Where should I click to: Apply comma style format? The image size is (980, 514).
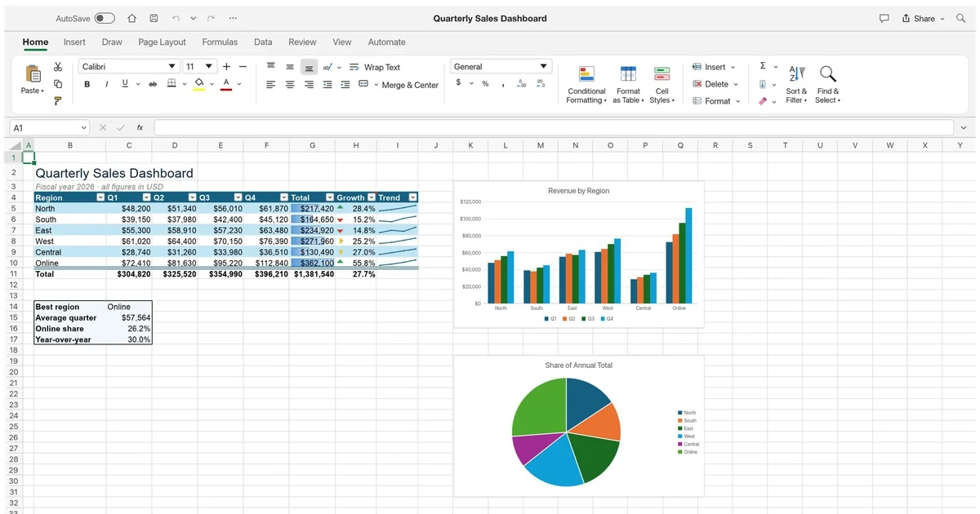pos(503,84)
